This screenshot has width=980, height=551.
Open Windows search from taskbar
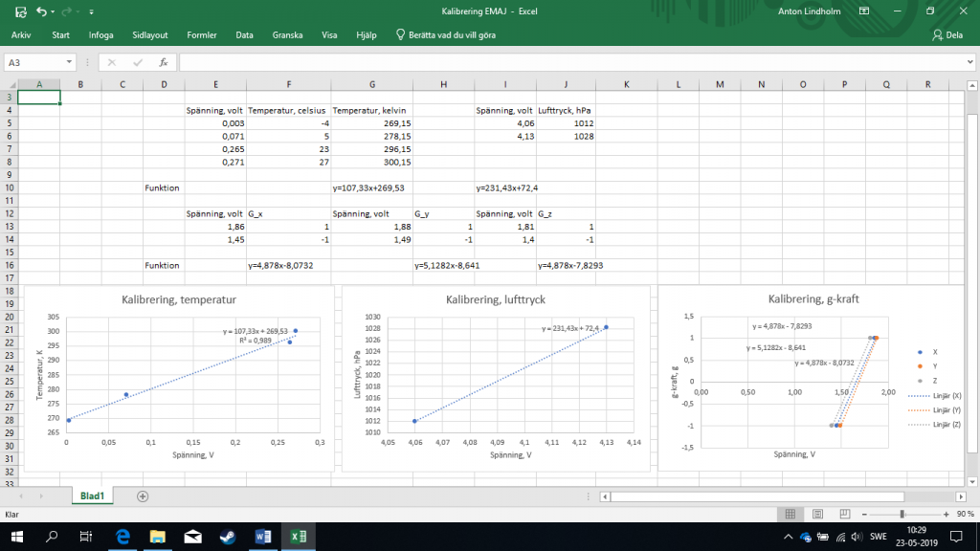pos(52,537)
